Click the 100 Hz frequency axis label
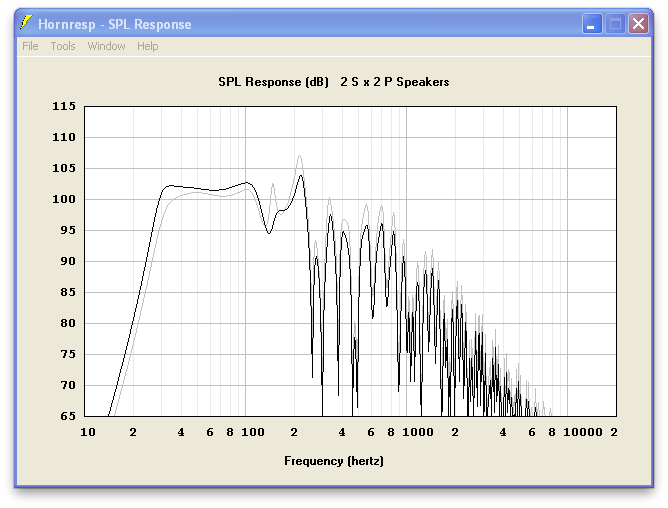Image resolution: width=668 pixels, height=508 pixels. pyautogui.click(x=253, y=432)
